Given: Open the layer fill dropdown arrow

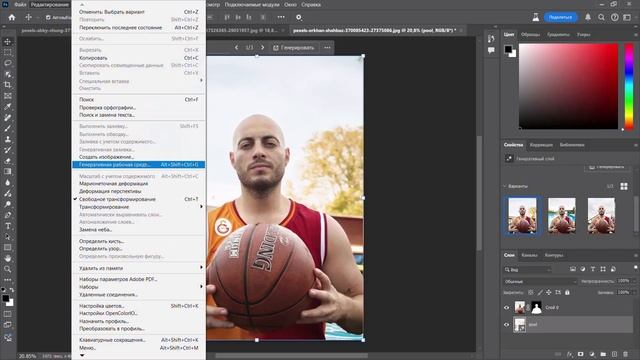Looking at the screenshot, I should (x=633, y=292).
